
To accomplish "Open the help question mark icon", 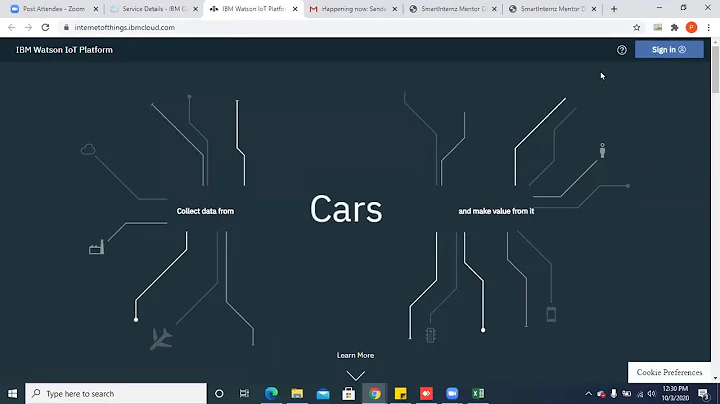I will 621,50.
